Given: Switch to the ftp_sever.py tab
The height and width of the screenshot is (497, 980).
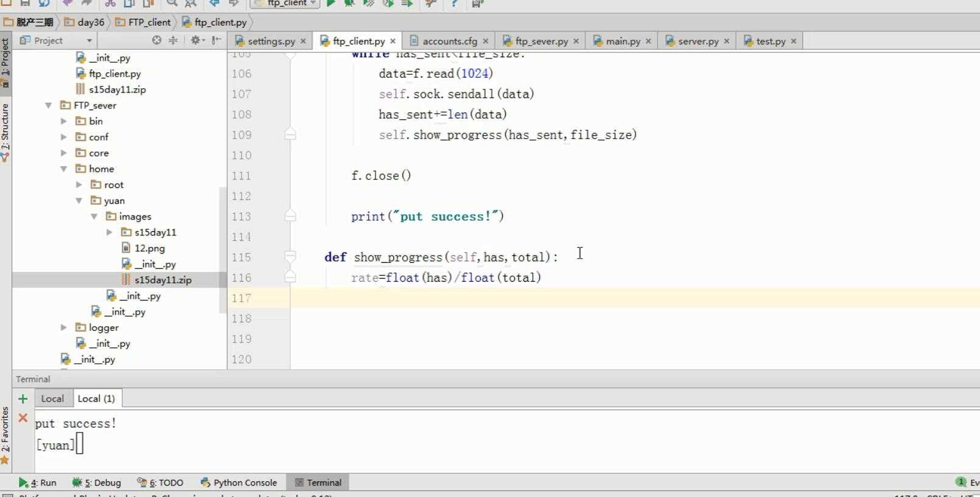Looking at the screenshot, I should tap(541, 41).
